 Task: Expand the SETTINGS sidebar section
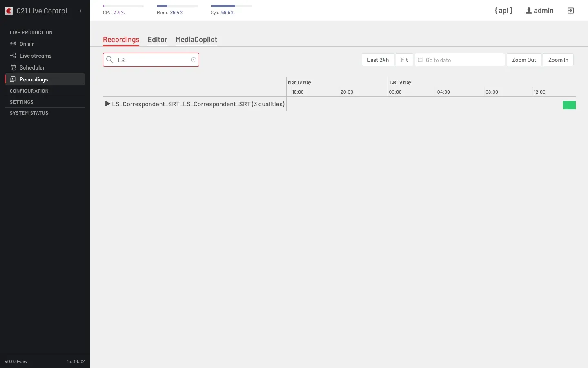45,102
